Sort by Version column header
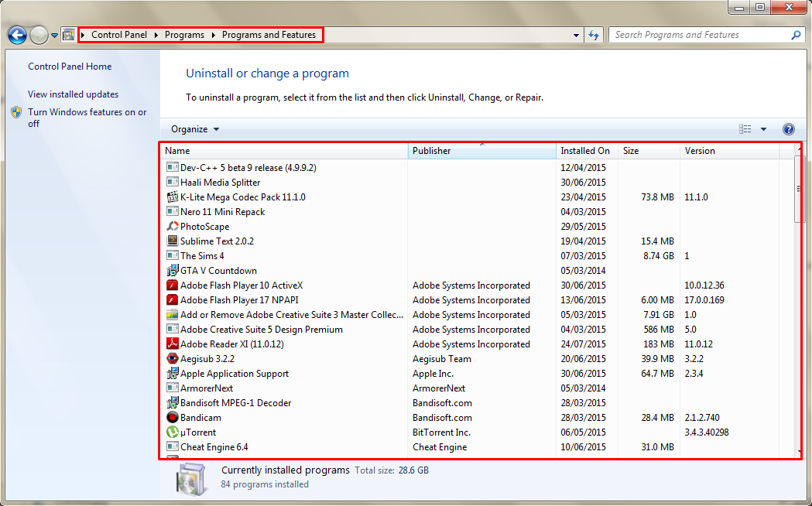812x506 pixels. 729,151
